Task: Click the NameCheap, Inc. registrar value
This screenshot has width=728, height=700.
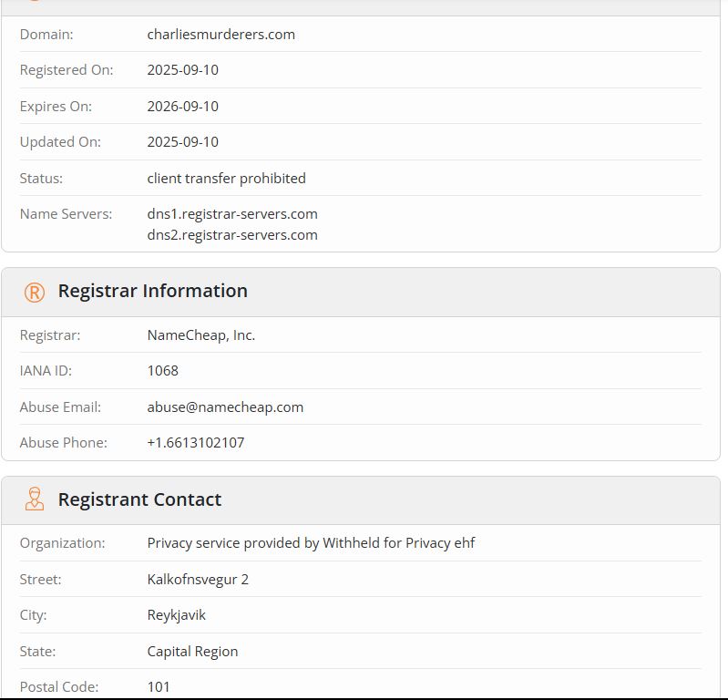Action: [x=201, y=335]
